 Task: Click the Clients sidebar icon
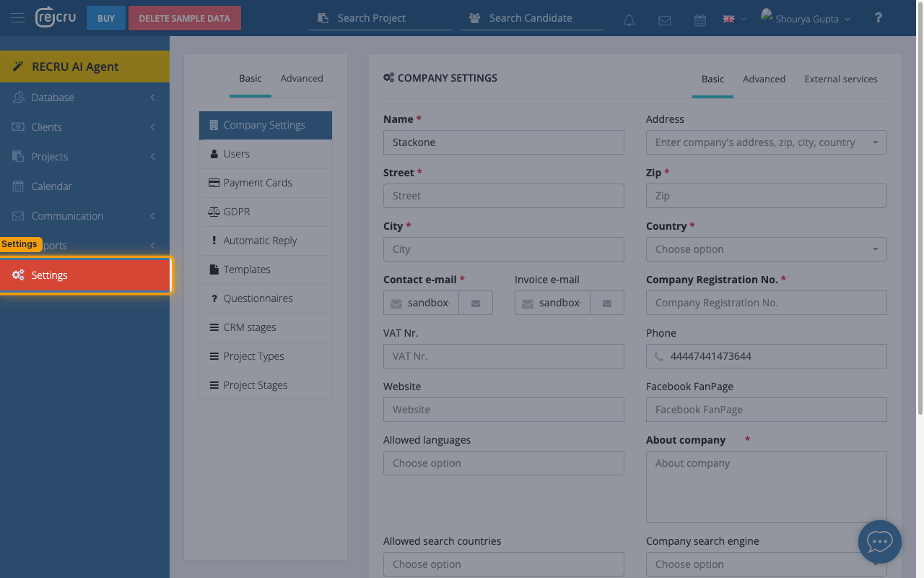coord(19,126)
